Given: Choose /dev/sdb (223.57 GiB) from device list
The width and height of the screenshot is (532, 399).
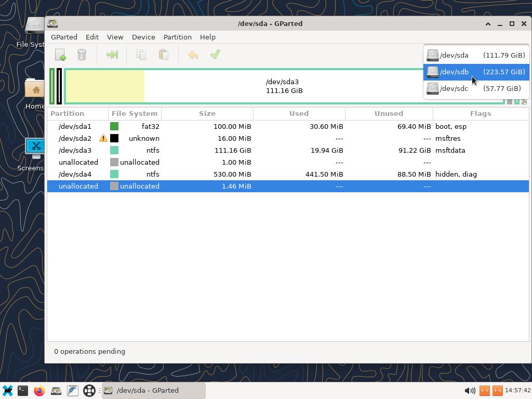Looking at the screenshot, I should pos(476,72).
